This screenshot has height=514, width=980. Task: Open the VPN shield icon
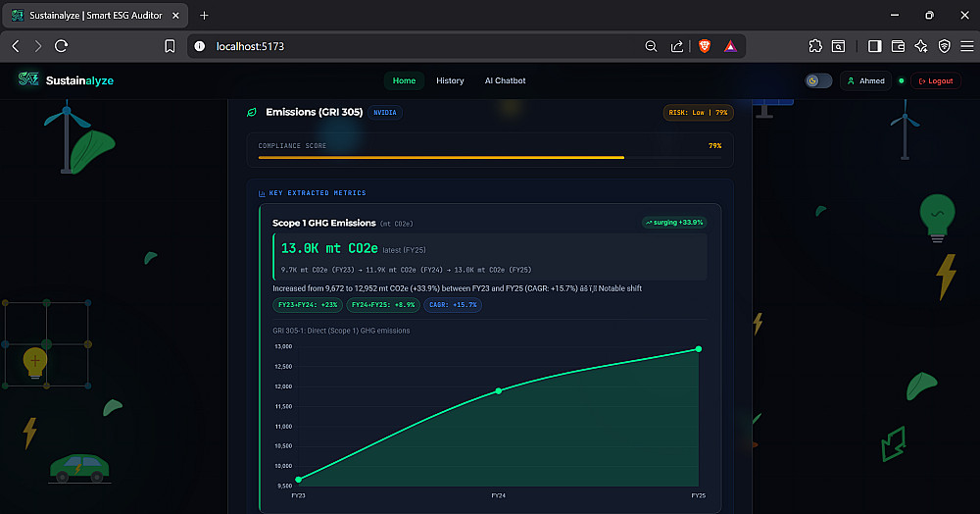945,46
